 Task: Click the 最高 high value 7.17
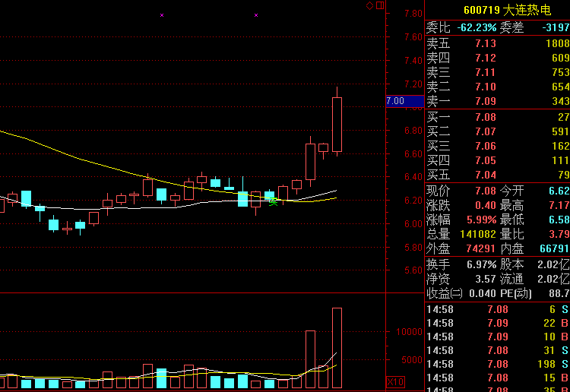(x=559, y=205)
